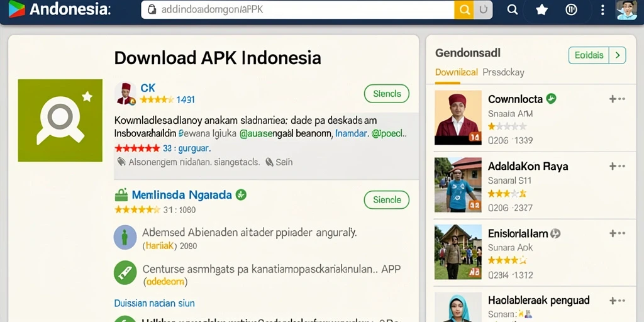Expand the arrow next to Eoidais
This screenshot has height=322, width=644.
[618, 55]
